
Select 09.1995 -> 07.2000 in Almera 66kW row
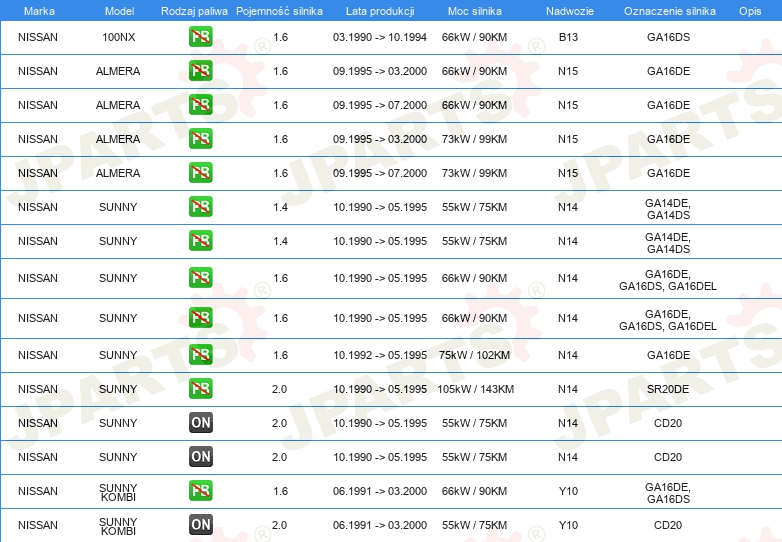pyautogui.click(x=380, y=105)
